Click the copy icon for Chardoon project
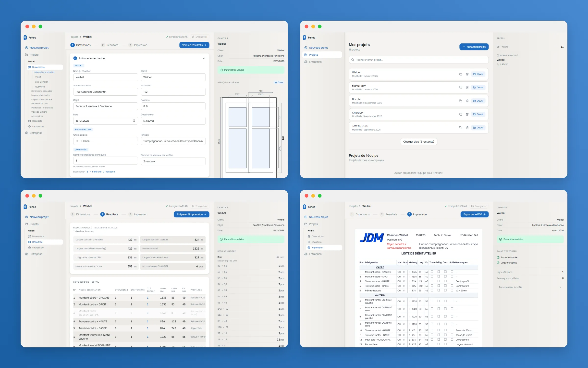Screen dimensions: 588x368 coord(461,114)
